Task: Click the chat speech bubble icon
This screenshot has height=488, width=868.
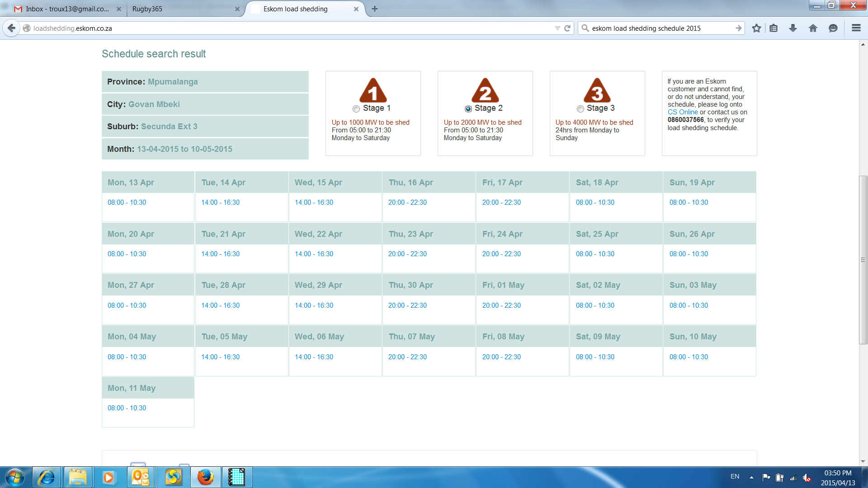Action: (x=833, y=28)
